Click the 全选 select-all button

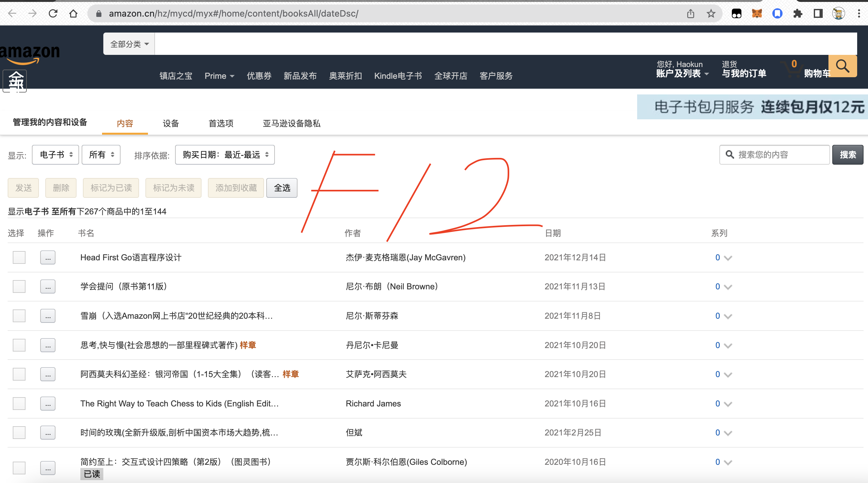point(282,188)
